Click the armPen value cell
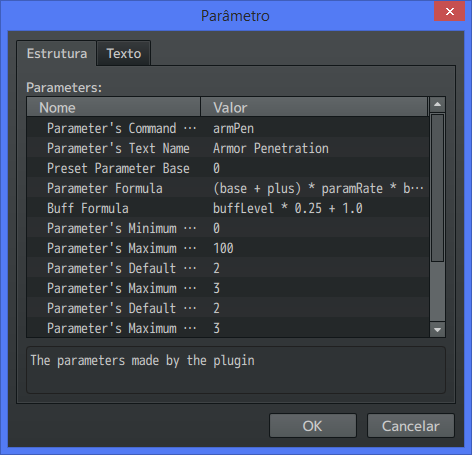Viewport: 472px width, 455px height. 233,128
